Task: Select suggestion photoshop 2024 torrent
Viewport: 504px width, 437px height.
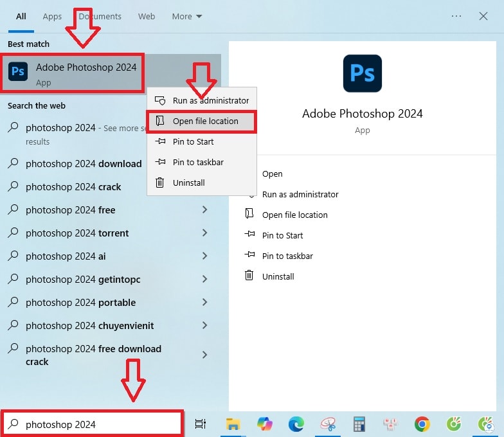Action: tap(109, 233)
